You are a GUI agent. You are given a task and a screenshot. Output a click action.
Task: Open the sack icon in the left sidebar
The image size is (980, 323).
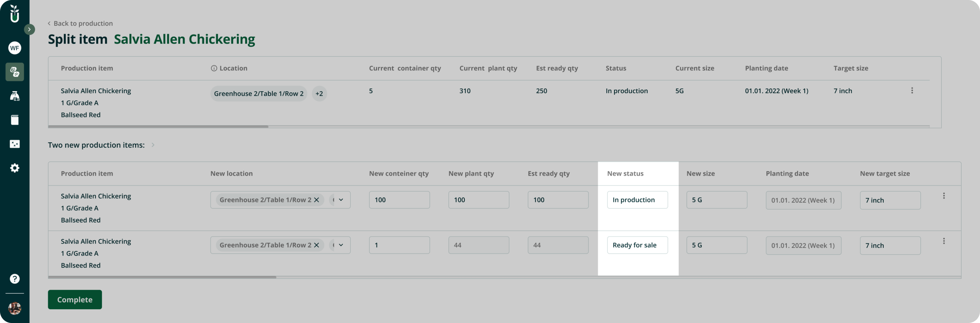[x=15, y=96]
